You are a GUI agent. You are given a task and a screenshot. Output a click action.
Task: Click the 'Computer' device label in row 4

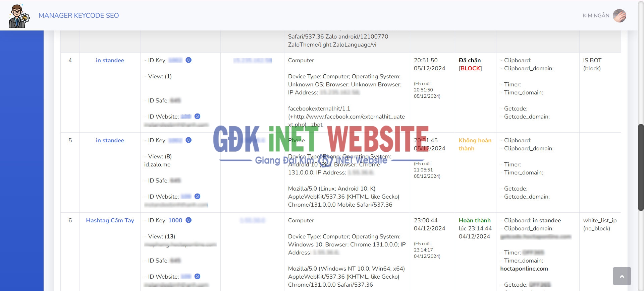pyautogui.click(x=301, y=60)
